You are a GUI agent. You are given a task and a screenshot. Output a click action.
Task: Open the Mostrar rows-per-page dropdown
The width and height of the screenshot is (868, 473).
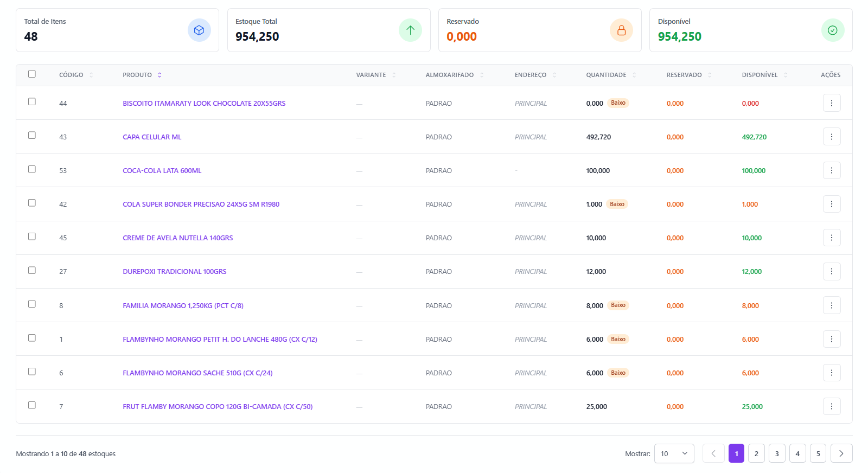click(674, 453)
